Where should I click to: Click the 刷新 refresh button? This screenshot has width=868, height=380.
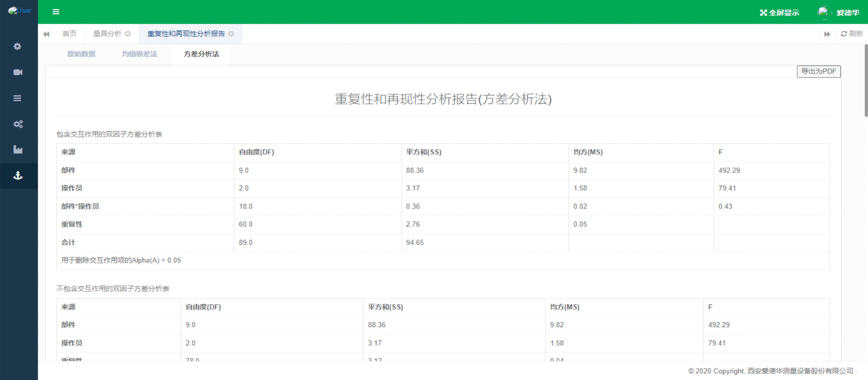852,34
